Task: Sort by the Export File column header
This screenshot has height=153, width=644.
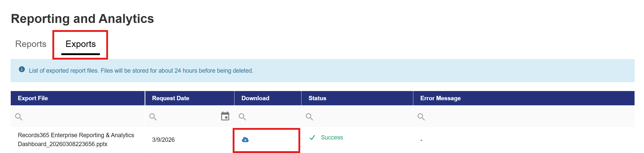Action: 33,98
